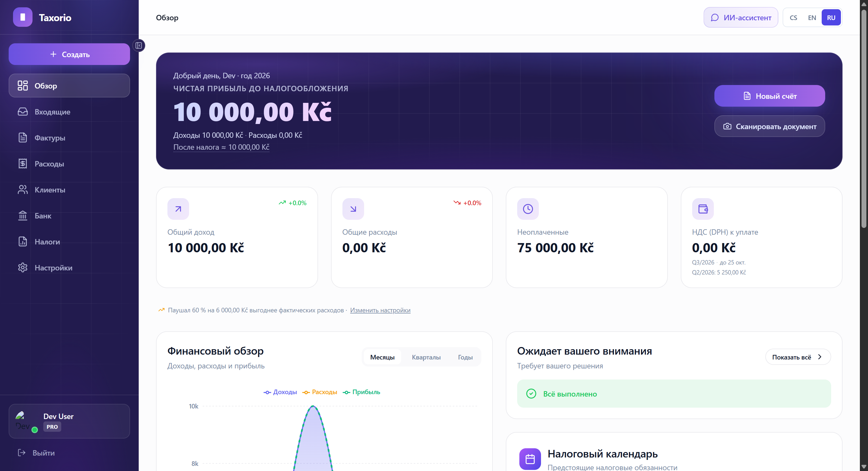Click the Неоплаченные clock icon
Viewport: 868px width, 471px height.
(x=528, y=209)
